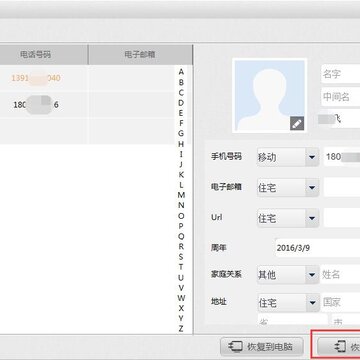This screenshot has width=360, height=360.
Task: Click the 姓名 field next to 家庭关系
Action: click(x=340, y=275)
